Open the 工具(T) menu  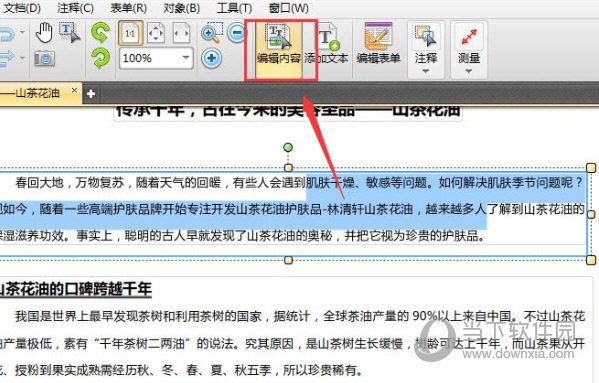234,7
